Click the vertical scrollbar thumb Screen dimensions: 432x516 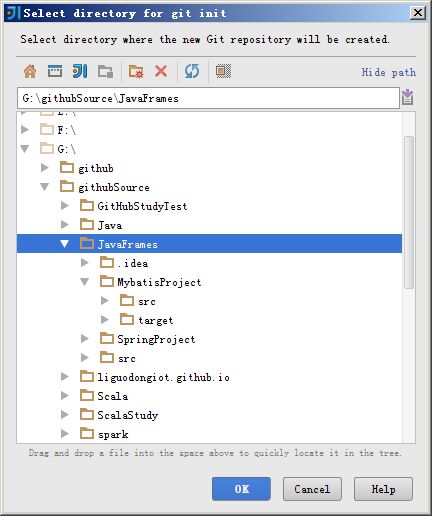point(409,212)
